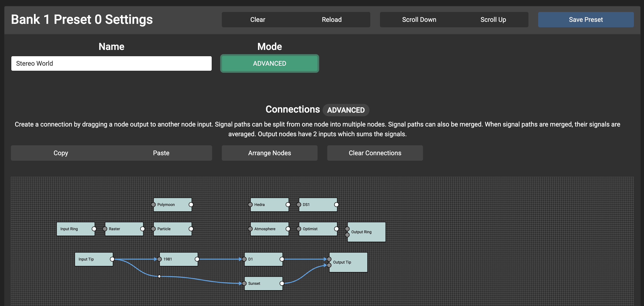This screenshot has height=306, width=644.
Task: Click the Copy connections button
Action: point(61,153)
